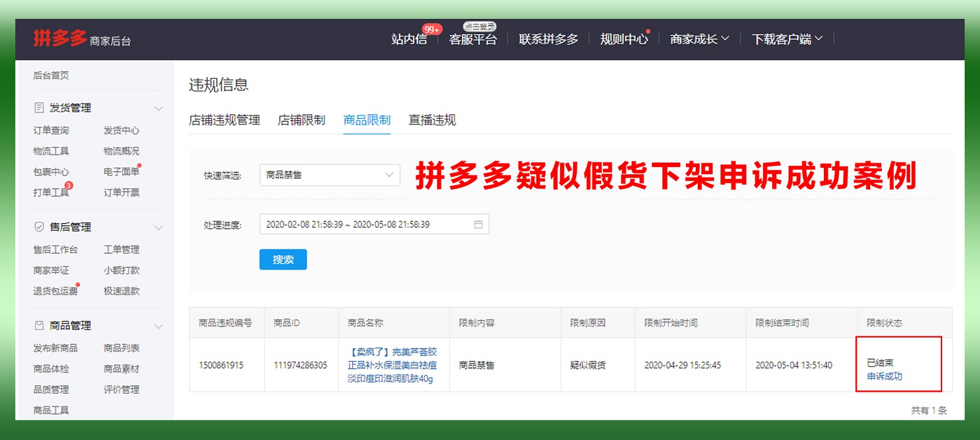Click the 拼多多 商家后台 logo

coord(82,39)
